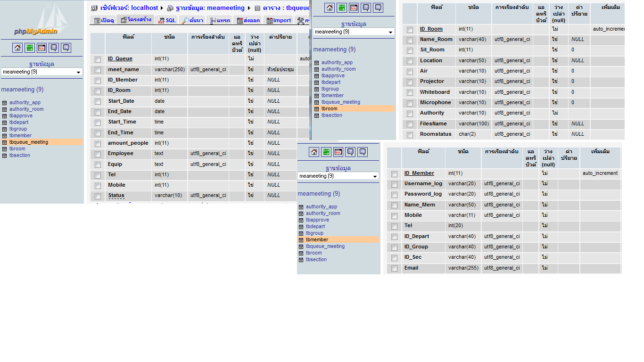Viewport: 644px width, 362px height.
Task: Open SQL documentation bubble icon under phpMyAdmin logo
Action: [66, 48]
